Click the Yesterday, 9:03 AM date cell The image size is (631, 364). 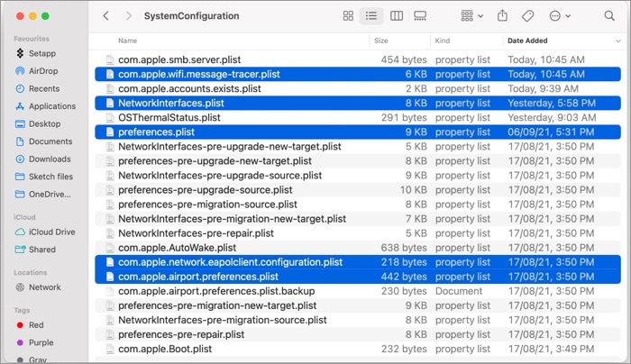tap(552, 118)
